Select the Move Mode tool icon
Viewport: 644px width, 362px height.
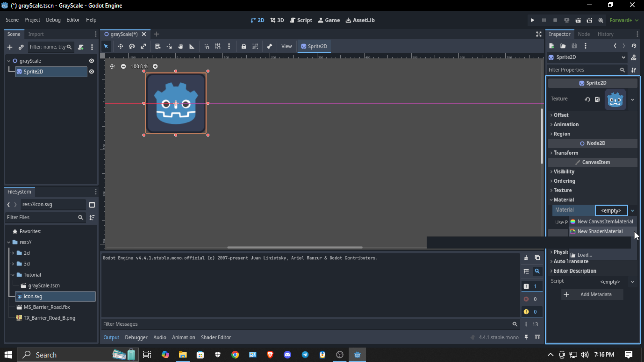tap(120, 46)
